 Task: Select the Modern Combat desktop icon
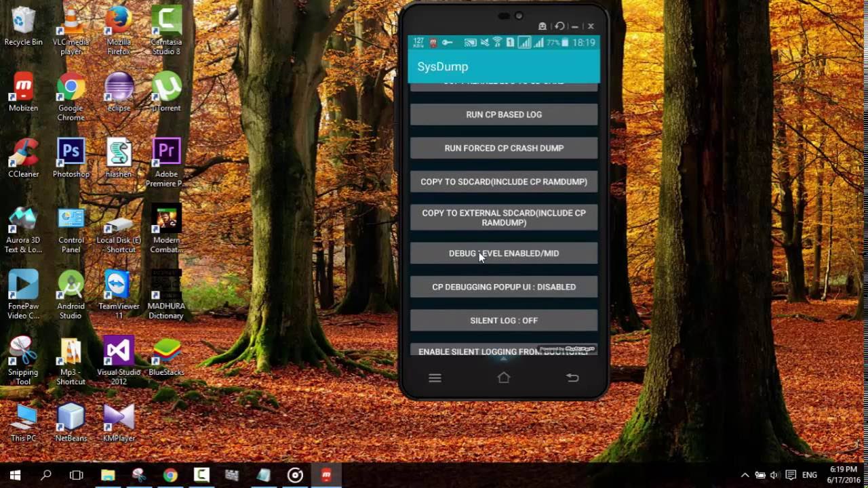point(166,229)
